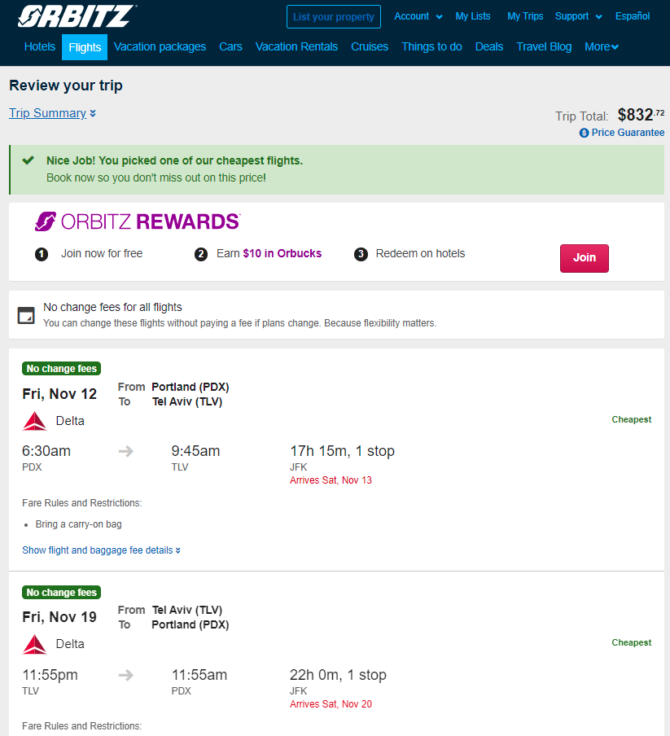Select the Vacation packages tab

(x=160, y=47)
